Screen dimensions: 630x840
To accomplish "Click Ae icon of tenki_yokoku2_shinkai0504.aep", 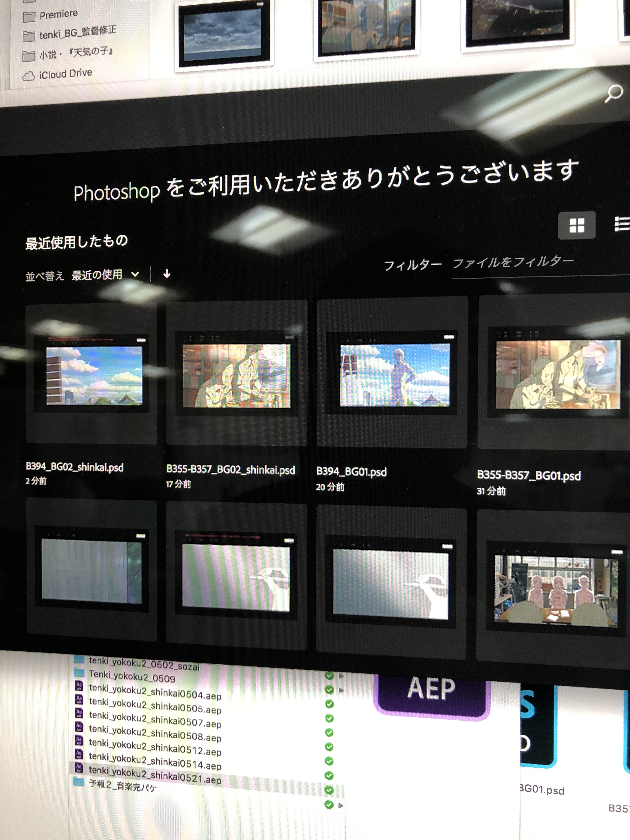I will point(79,686).
